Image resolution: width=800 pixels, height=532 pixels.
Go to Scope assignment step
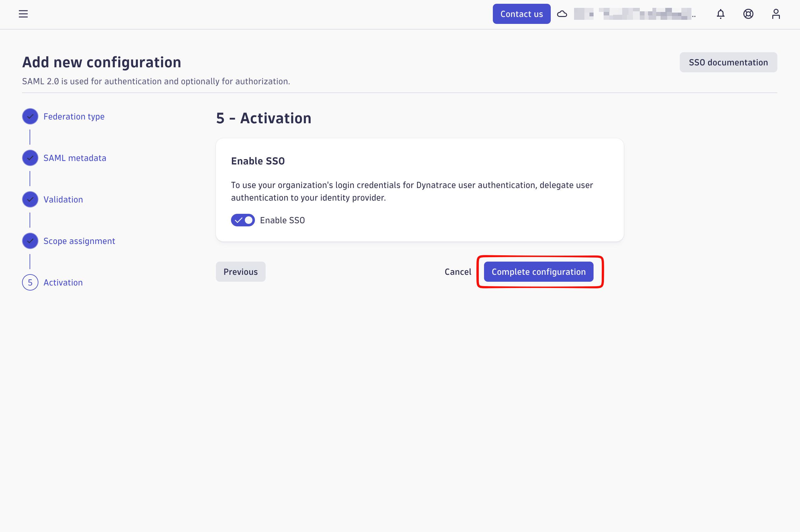point(79,241)
